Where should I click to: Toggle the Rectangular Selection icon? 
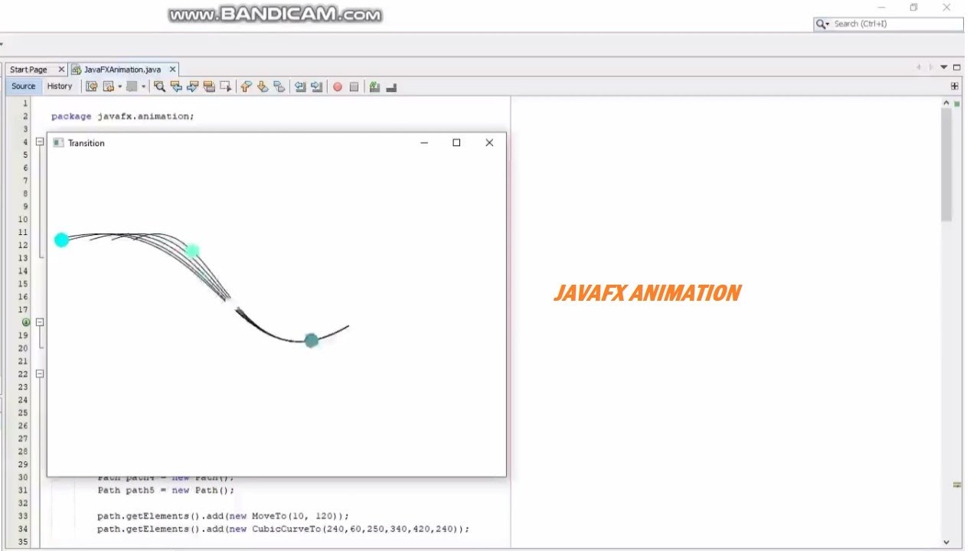click(226, 86)
